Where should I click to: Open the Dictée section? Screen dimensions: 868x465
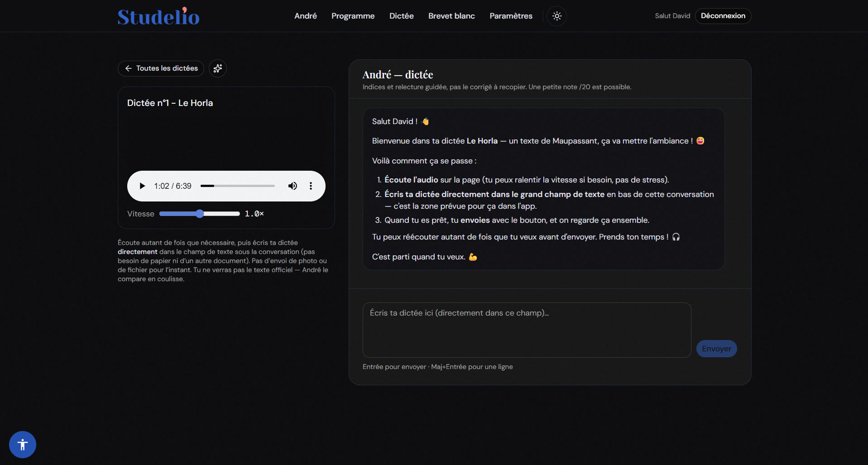coord(402,16)
